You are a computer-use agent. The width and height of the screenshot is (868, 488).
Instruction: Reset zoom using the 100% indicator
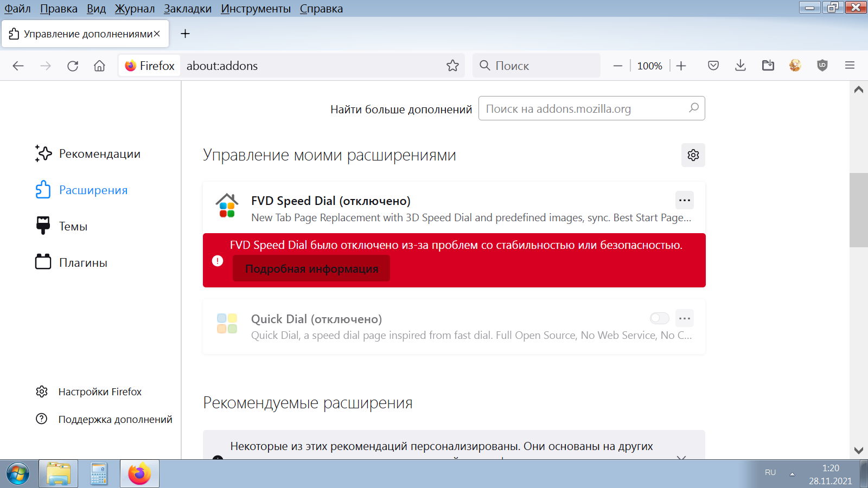tap(649, 66)
